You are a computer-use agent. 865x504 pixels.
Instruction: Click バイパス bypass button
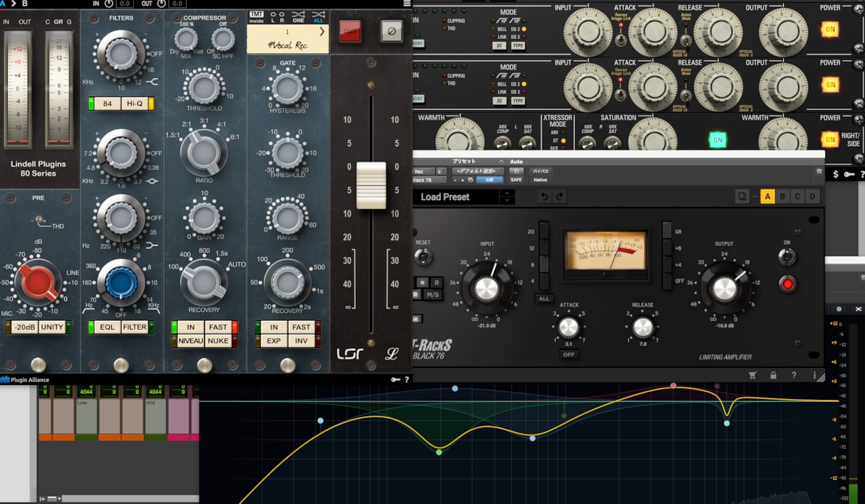(540, 172)
